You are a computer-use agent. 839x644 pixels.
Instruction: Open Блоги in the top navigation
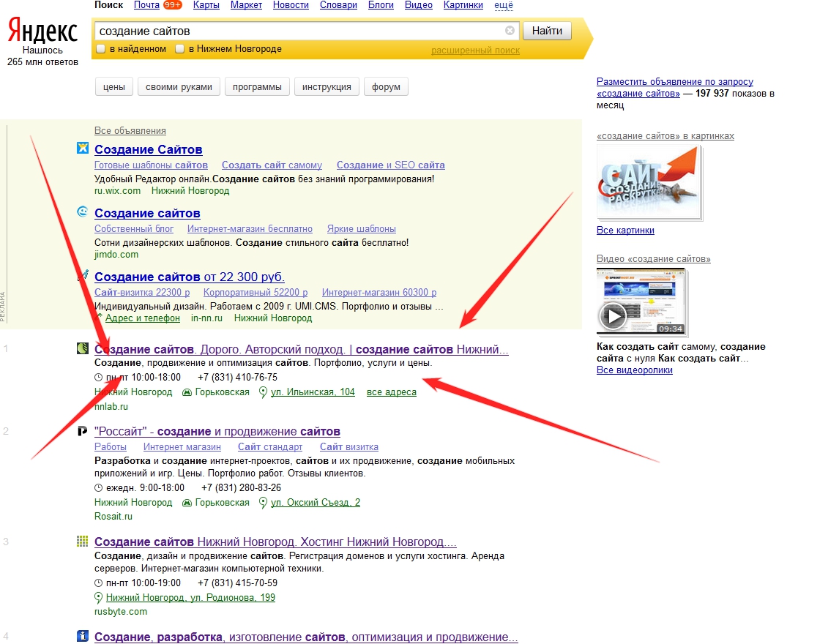pyautogui.click(x=381, y=5)
